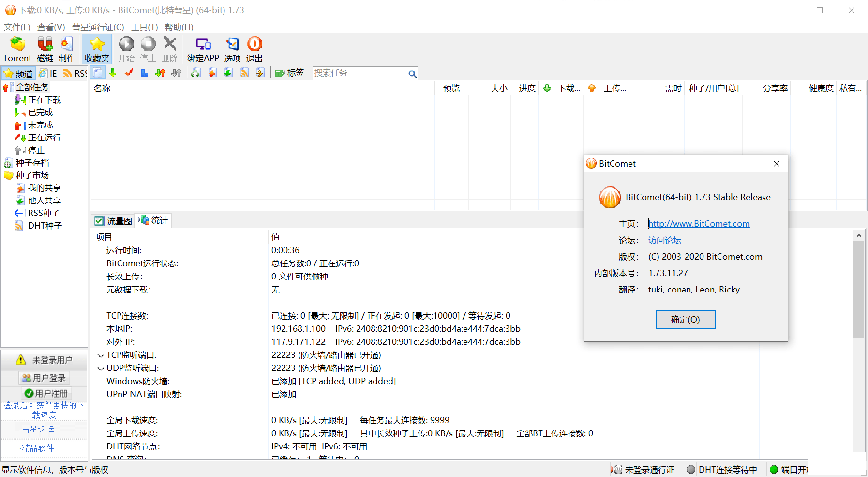Screen dimensions: 868x477
Task: Filter by green-red active arrows icon
Action: coord(161,73)
